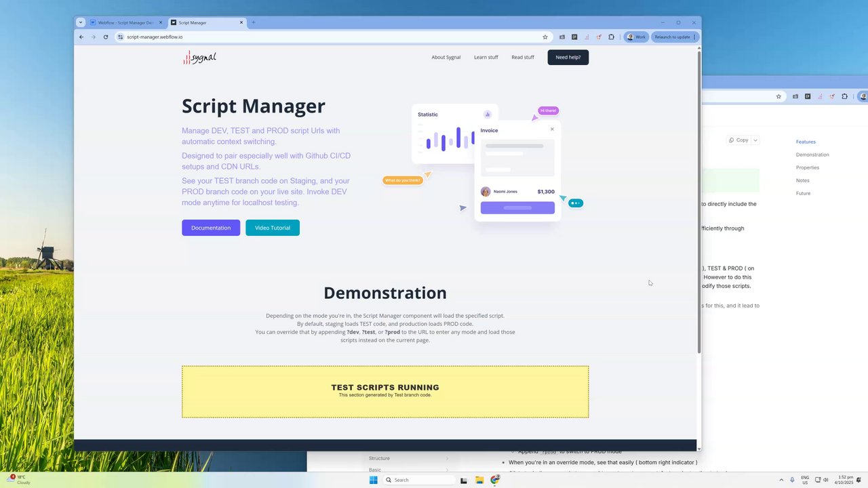
Task: Open File Explorer from the taskbar
Action: [479, 480]
